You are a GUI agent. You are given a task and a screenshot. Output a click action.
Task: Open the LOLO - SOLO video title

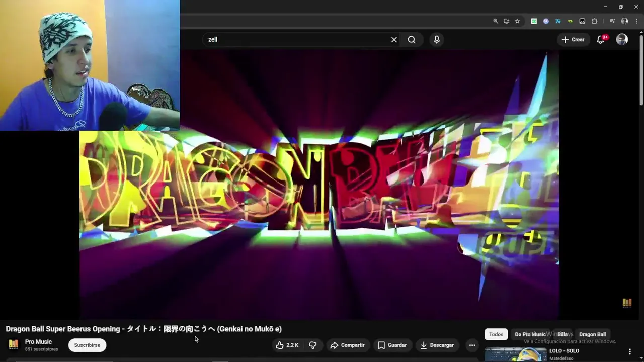pyautogui.click(x=564, y=351)
